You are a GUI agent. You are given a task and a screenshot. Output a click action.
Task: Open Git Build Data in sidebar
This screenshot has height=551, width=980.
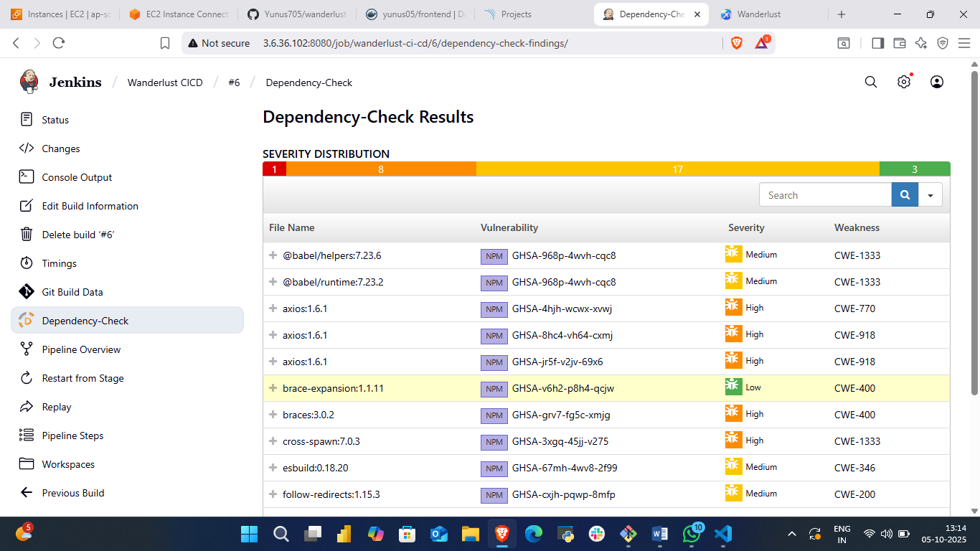(x=72, y=292)
